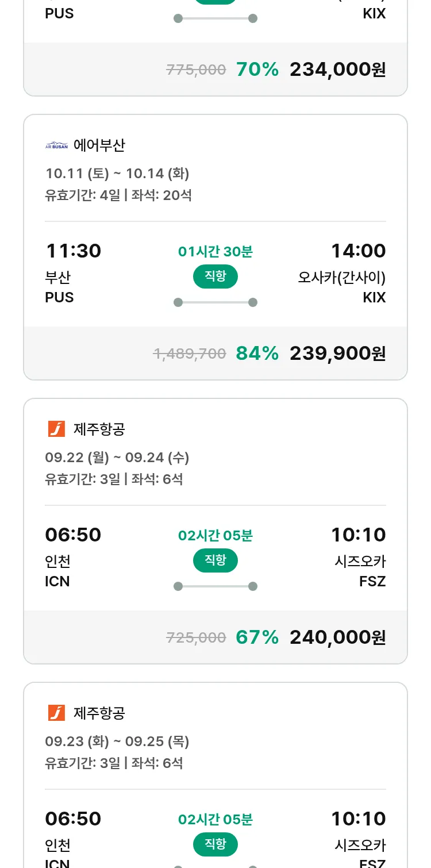431x868 pixels.
Task: Click route line between PUS and KIX at 11:30
Action: point(215,302)
